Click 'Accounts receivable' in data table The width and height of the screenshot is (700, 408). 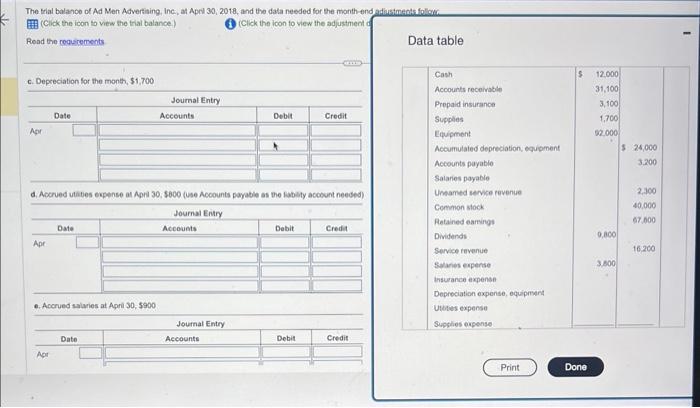(x=468, y=89)
